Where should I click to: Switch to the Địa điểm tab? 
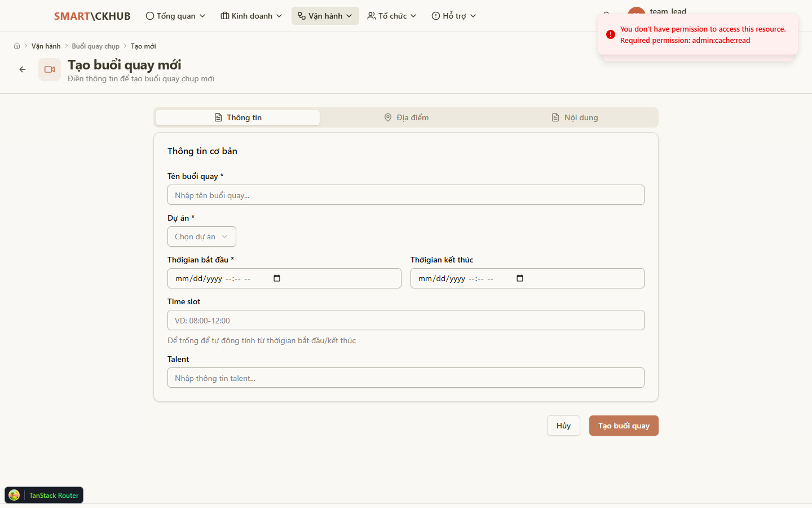(x=406, y=117)
